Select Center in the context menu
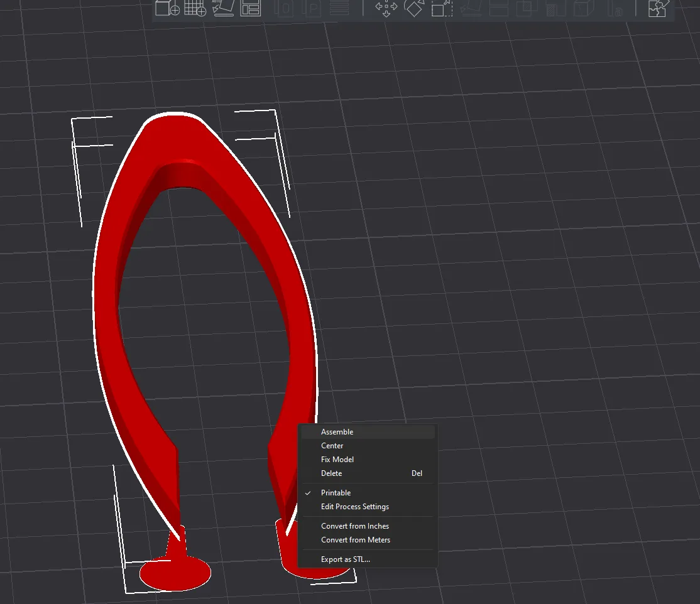This screenshot has width=700, height=604. (332, 445)
